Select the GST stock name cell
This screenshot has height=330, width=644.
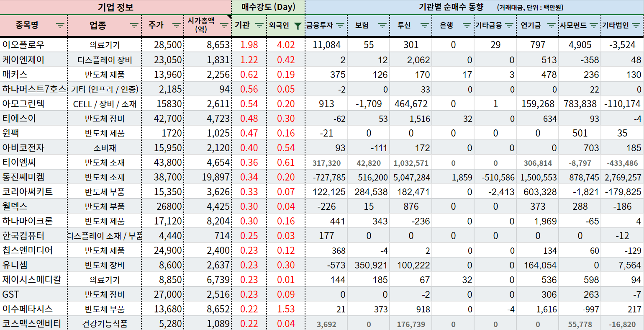[33, 294]
